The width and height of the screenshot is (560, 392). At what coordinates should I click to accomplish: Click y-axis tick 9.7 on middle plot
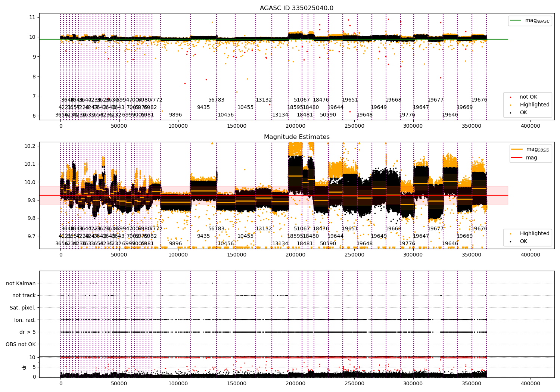click(32, 236)
